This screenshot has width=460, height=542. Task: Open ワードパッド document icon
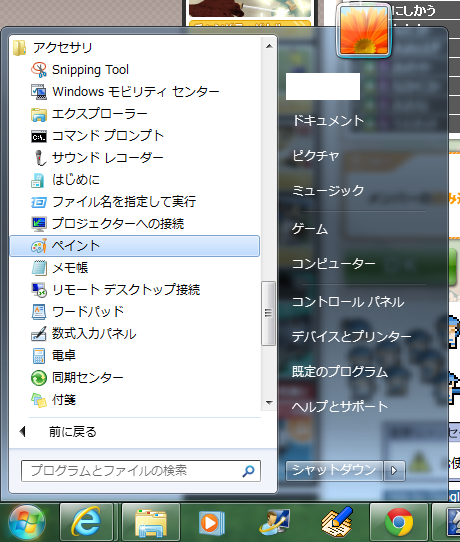(x=39, y=312)
